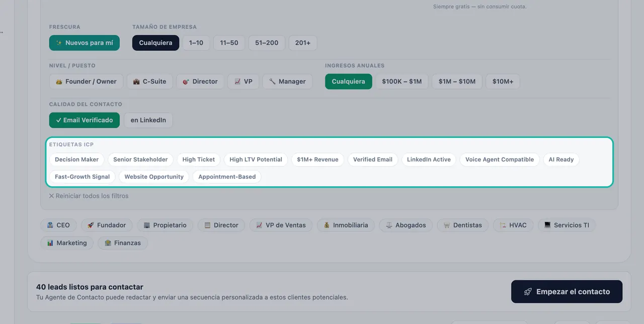Choose the 11–50 company size
The image size is (644, 324).
click(x=229, y=43)
